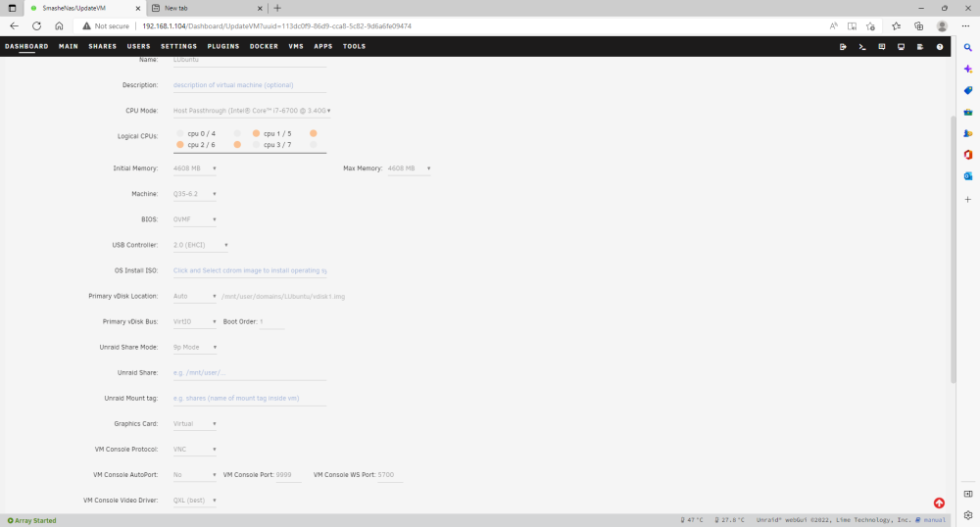The image size is (980, 527).
Task: Click the page vertical scrollbar
Action: [x=954, y=250]
